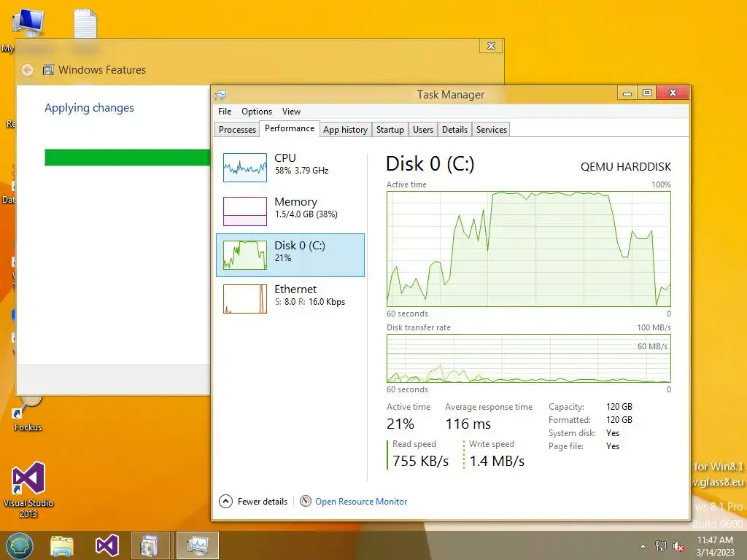Viewport: 747px width, 560px height.
Task: Select the Performance tab
Action: [289, 128]
